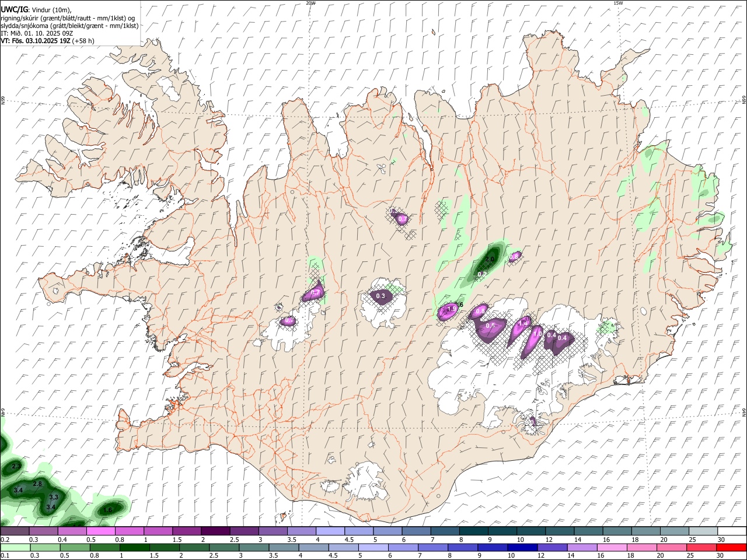Click the '1.9' snow value label
Image resolution: width=747 pixels, height=560 pixels.
point(451,309)
